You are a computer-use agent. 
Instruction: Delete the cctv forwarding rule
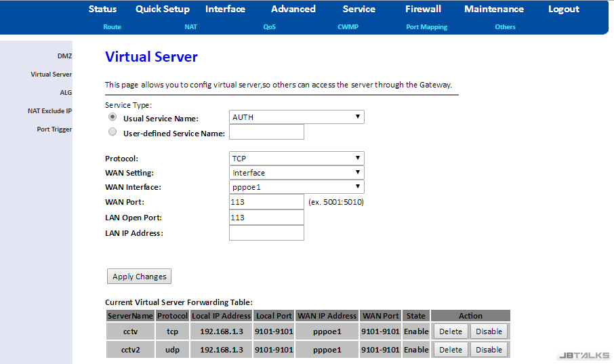(451, 331)
